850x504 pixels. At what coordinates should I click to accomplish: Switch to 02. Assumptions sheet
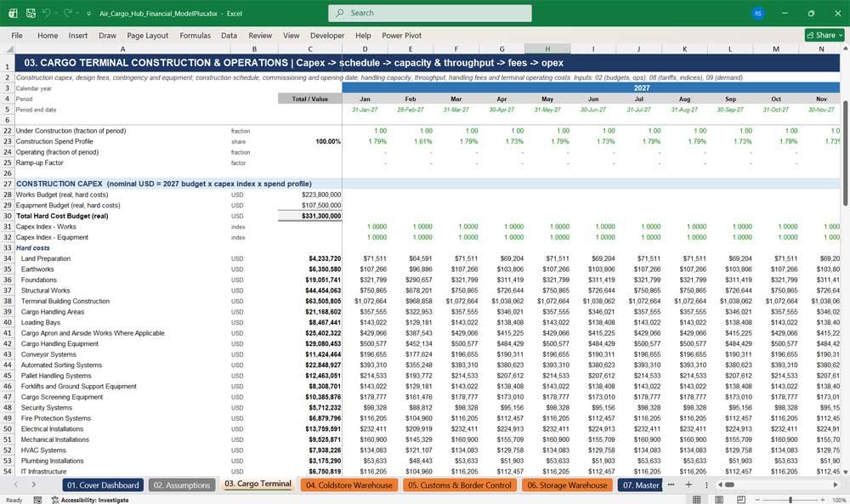182,485
